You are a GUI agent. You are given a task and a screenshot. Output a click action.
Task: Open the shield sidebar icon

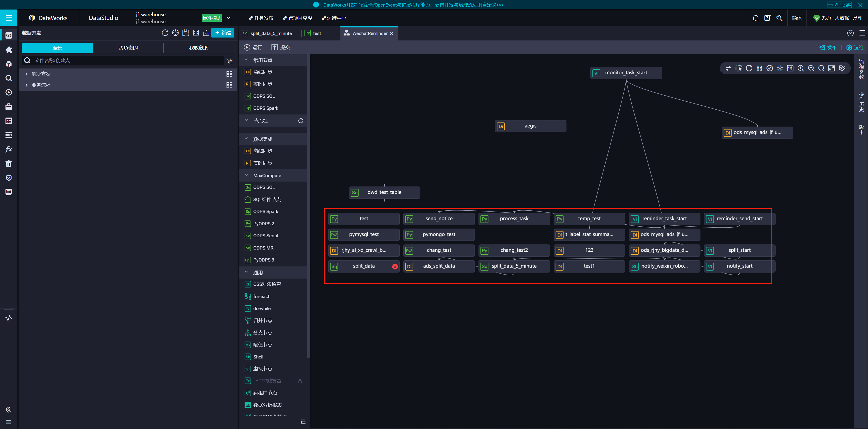[x=9, y=178]
